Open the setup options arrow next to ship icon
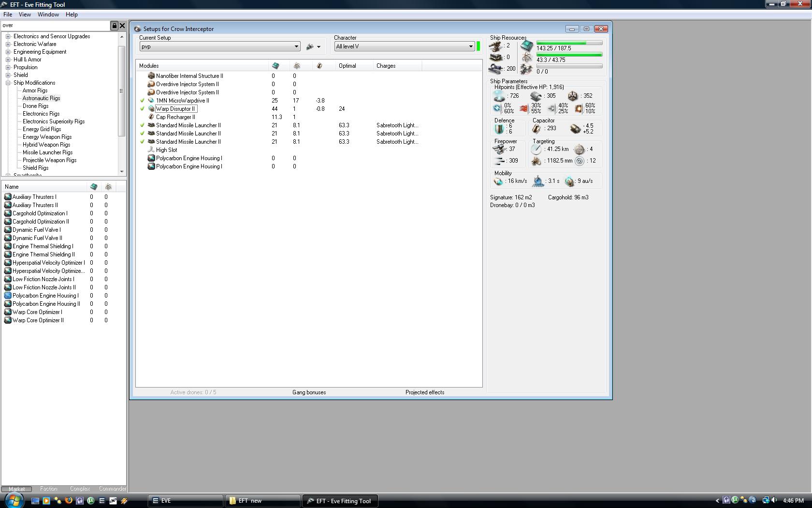Screen dimensions: 812x508 [x=319, y=47]
